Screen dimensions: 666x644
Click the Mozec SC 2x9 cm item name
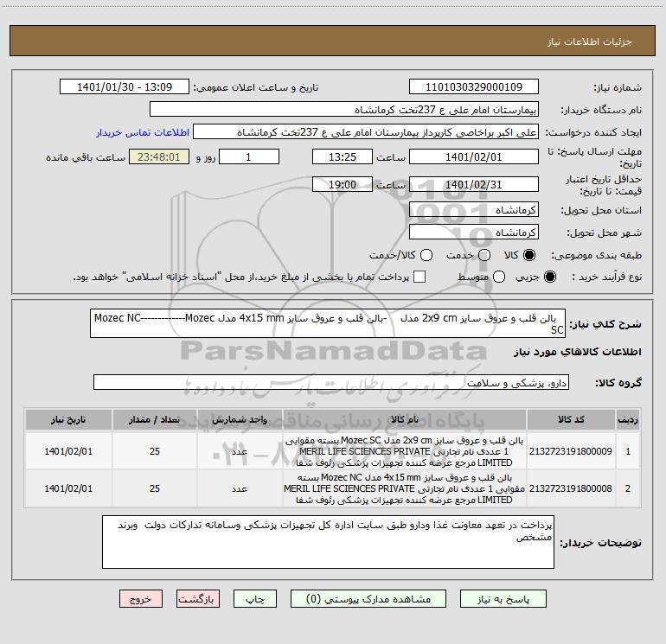tap(405, 451)
